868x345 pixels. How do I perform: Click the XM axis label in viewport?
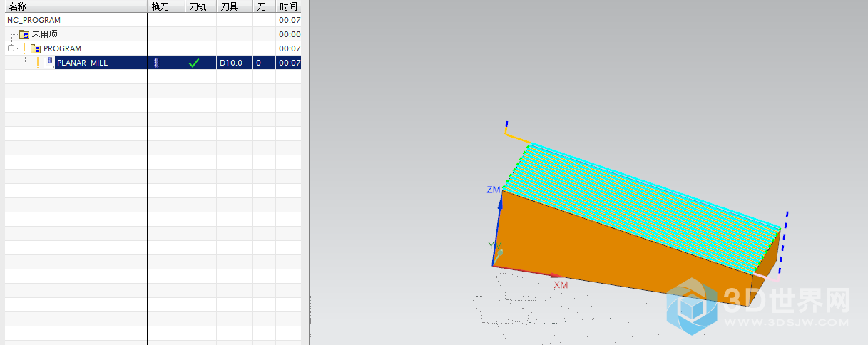pos(561,284)
